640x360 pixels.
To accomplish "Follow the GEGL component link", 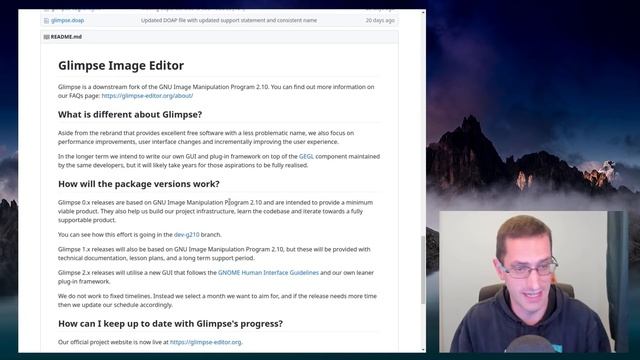I will click(306, 156).
